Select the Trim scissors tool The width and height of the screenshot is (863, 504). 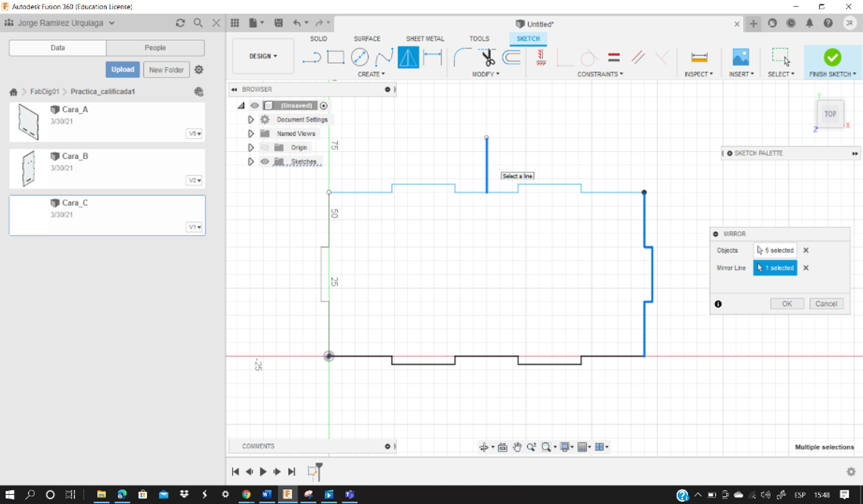(x=487, y=58)
